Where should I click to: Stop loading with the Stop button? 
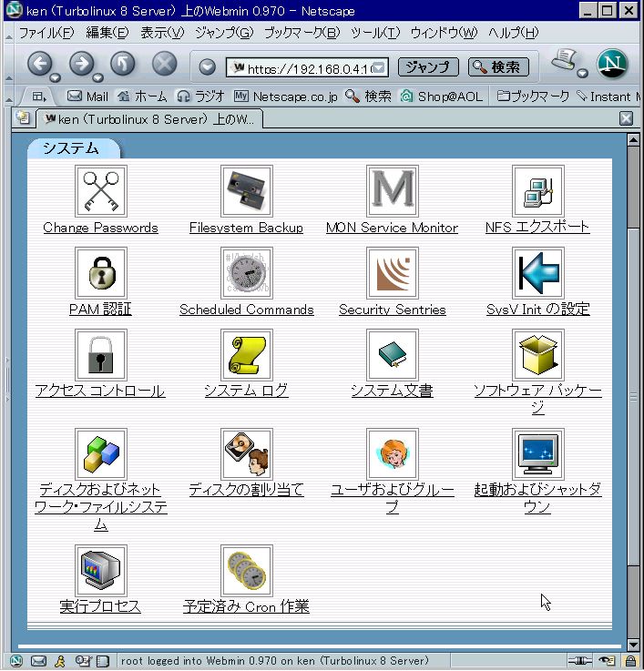[x=165, y=65]
